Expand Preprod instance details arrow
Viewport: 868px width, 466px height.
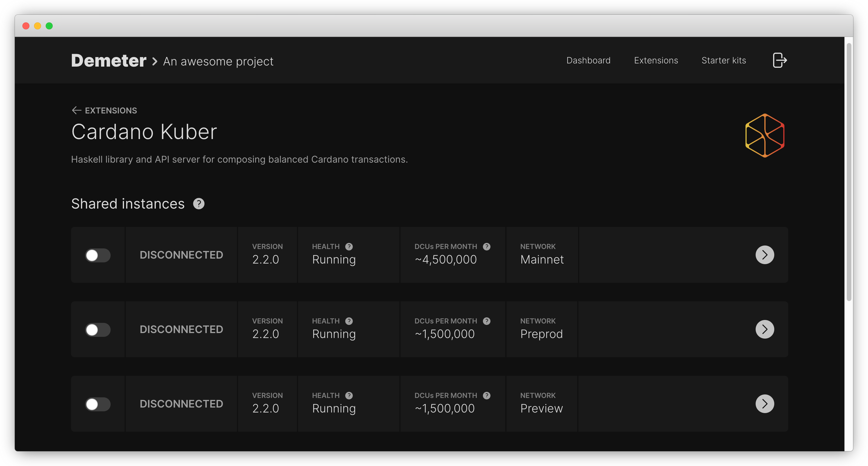click(x=765, y=329)
